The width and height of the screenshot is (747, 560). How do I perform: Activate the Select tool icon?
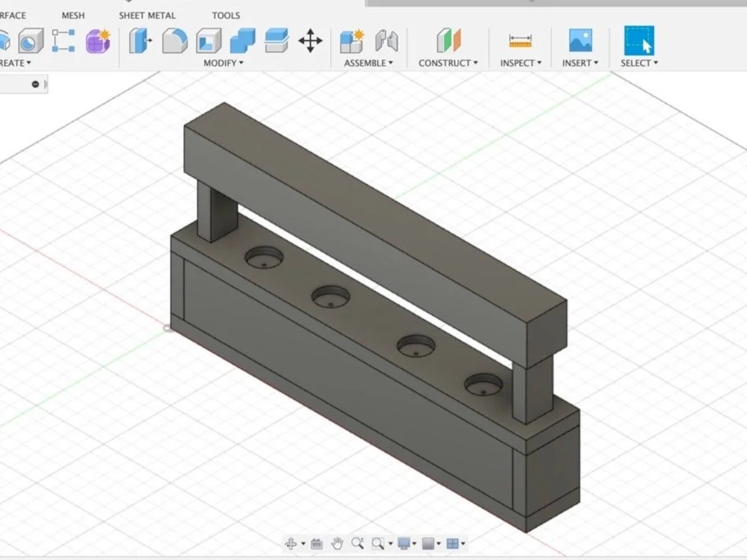639,40
